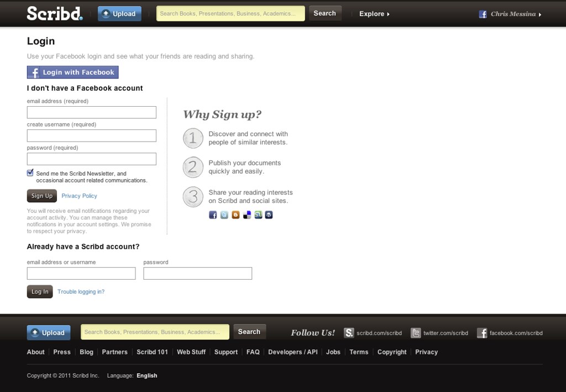Uncheck the Scribd Newsletter checkbox
This screenshot has width=566, height=392.
click(x=30, y=173)
